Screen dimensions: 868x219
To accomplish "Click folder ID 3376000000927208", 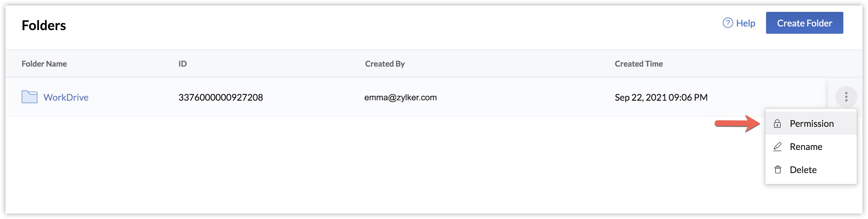I will [x=220, y=97].
